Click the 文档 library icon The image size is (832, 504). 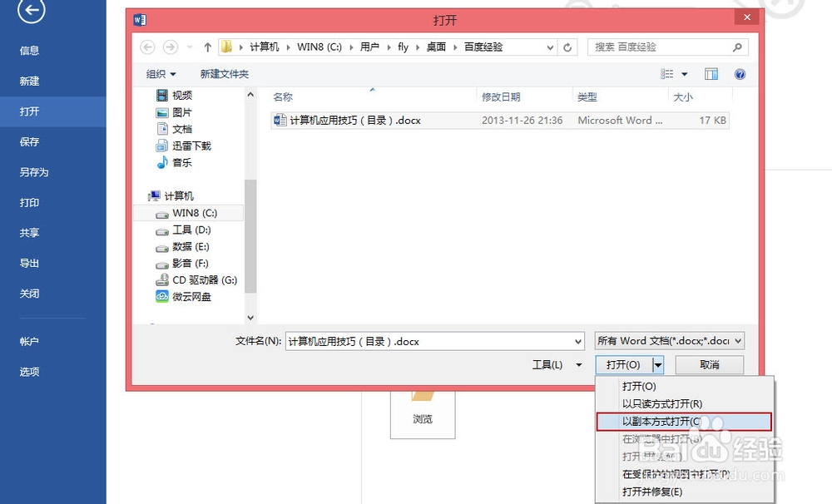[x=163, y=128]
